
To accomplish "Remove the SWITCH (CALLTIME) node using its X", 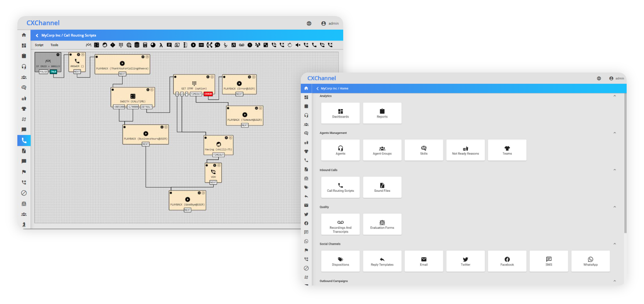I will click(x=152, y=90).
